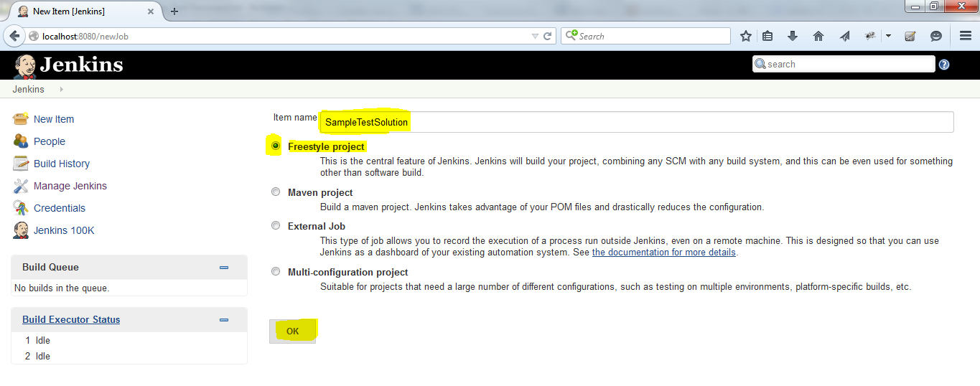This screenshot has height=386, width=980.
Task: Click the Build Queue panel title
Action: pyautogui.click(x=50, y=267)
